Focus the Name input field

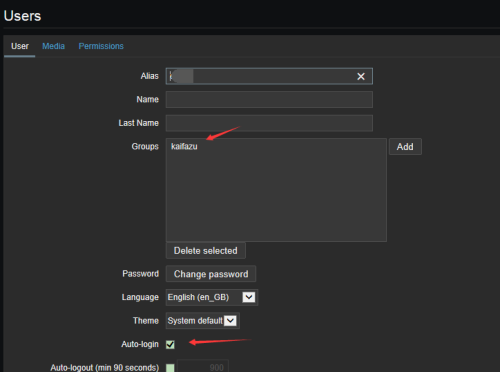coord(269,100)
